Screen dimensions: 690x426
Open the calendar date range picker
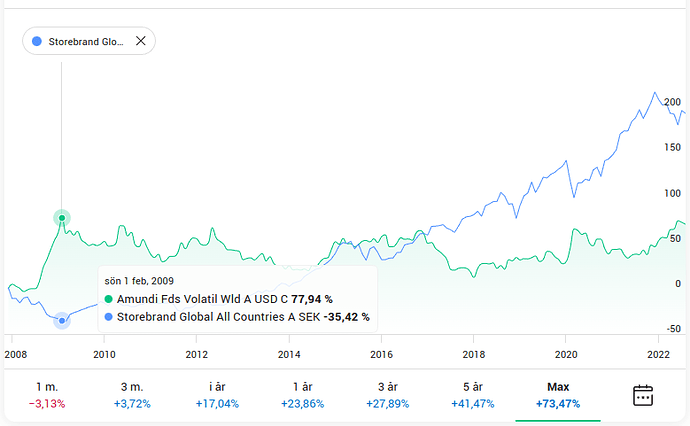pos(643,395)
